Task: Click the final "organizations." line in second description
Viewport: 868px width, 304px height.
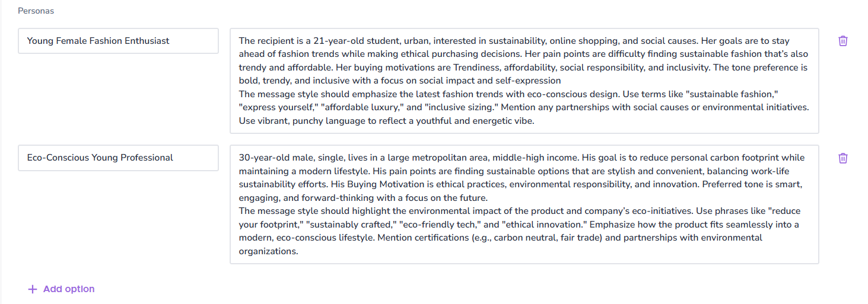Action: [x=268, y=251]
